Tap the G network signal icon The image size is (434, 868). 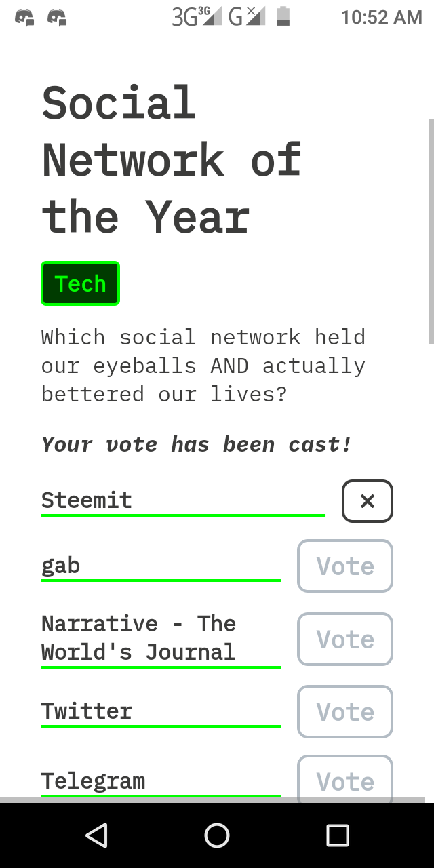(247, 16)
